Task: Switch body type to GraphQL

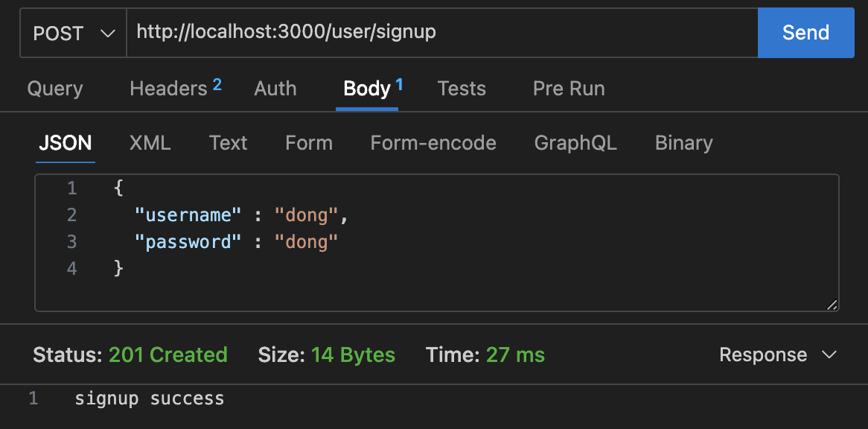Action: (575, 143)
